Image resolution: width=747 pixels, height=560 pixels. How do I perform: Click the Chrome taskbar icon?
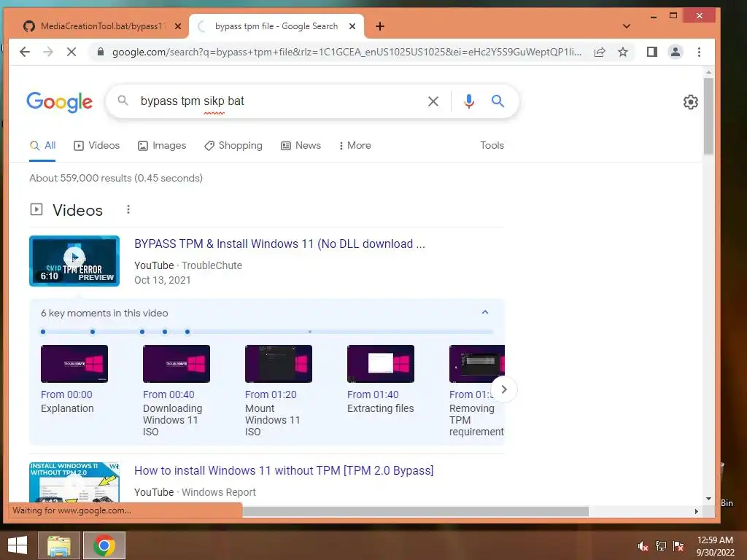click(x=104, y=545)
